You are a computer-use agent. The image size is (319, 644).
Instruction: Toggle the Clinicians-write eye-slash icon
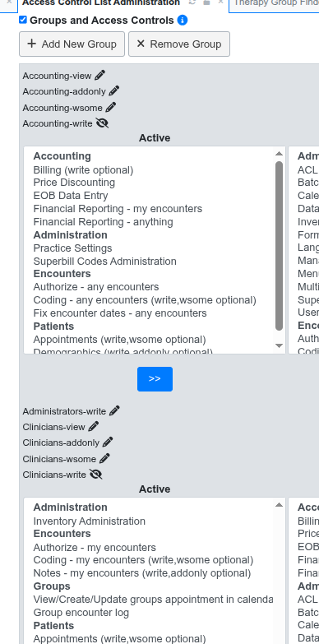pos(95,474)
